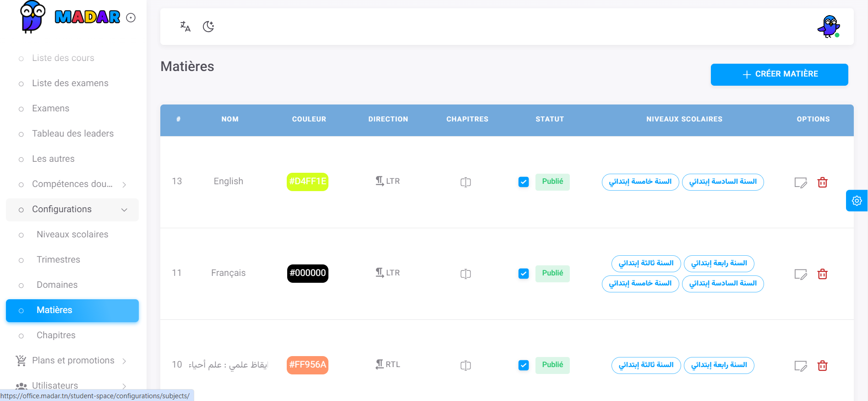
Task: Uncheck the published checkbox for English
Action: pos(524,182)
